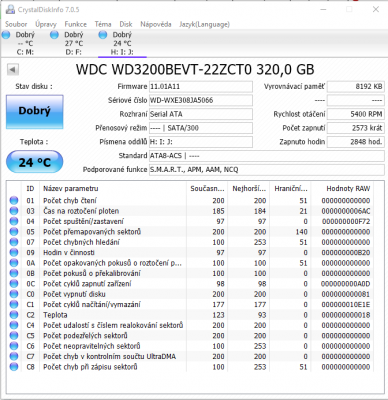The width and height of the screenshot is (388, 400).
Task: Select the D: F: disk status orb
Action: pyautogui.click(x=54, y=34)
